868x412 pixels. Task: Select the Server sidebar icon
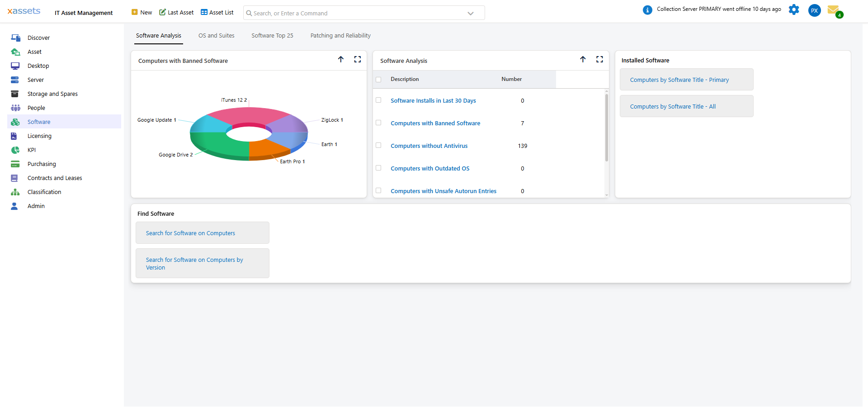point(15,80)
